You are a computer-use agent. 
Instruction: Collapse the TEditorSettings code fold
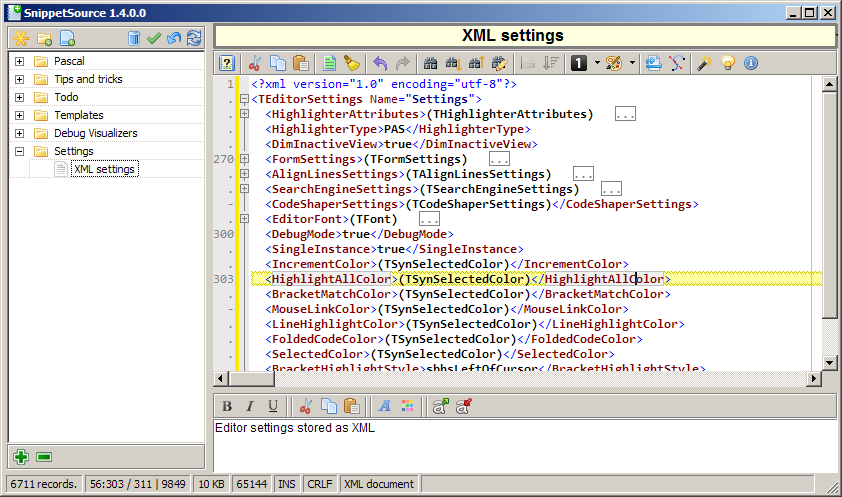coord(244,99)
